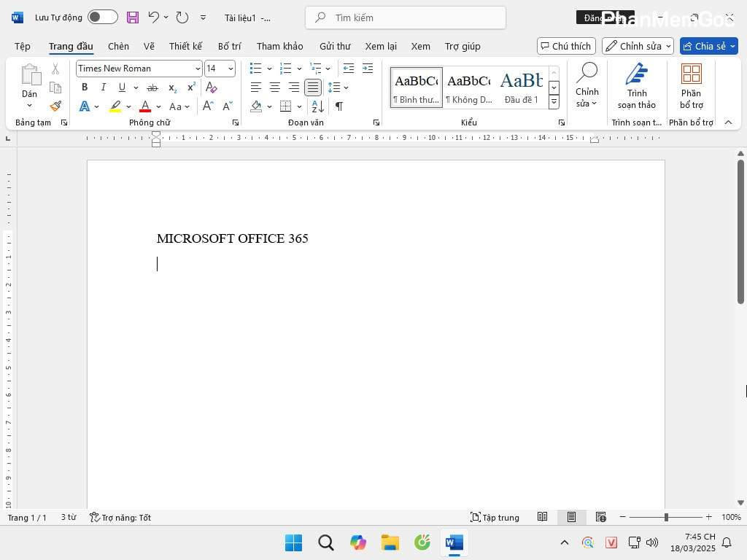The image size is (747, 560).
Task: Select the Format Painter brush
Action: click(x=55, y=106)
